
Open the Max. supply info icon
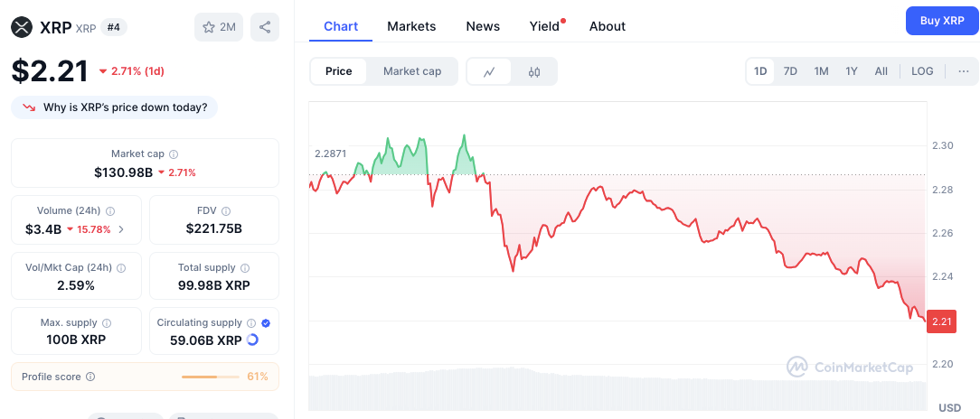[107, 323]
